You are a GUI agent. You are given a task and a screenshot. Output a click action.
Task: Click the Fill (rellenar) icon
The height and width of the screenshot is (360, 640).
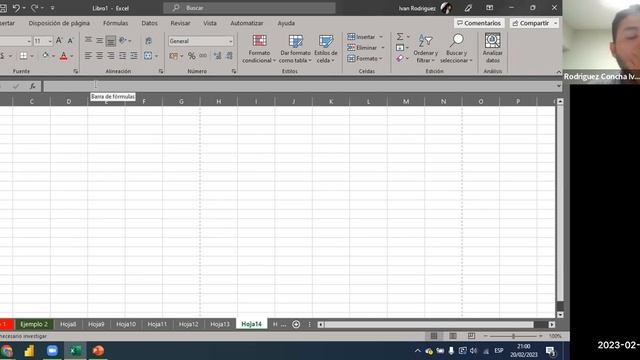[400, 48]
